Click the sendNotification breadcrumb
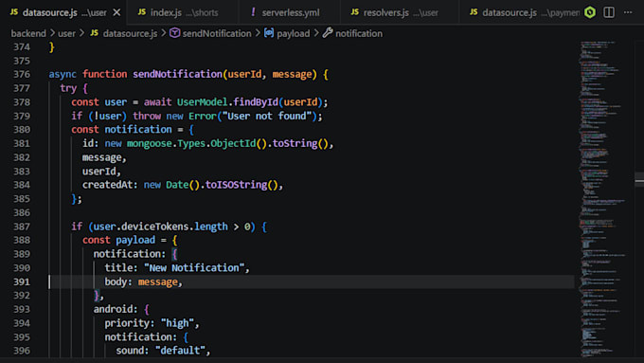 pos(217,33)
